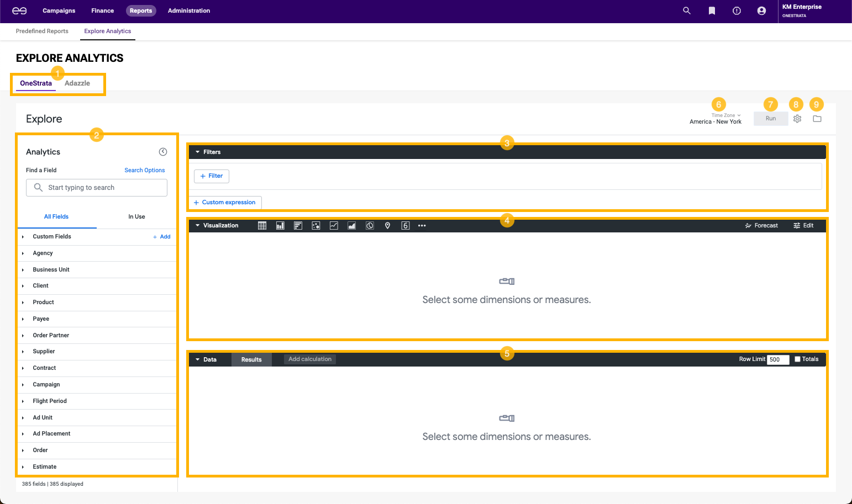852x504 pixels.
Task: Collapse the Filters section
Action: click(198, 152)
